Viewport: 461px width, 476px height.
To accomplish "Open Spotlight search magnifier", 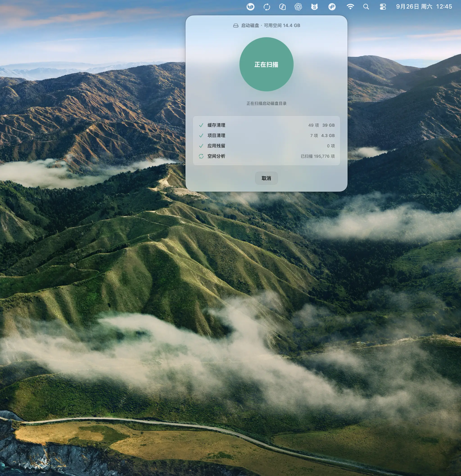I will click(366, 7).
